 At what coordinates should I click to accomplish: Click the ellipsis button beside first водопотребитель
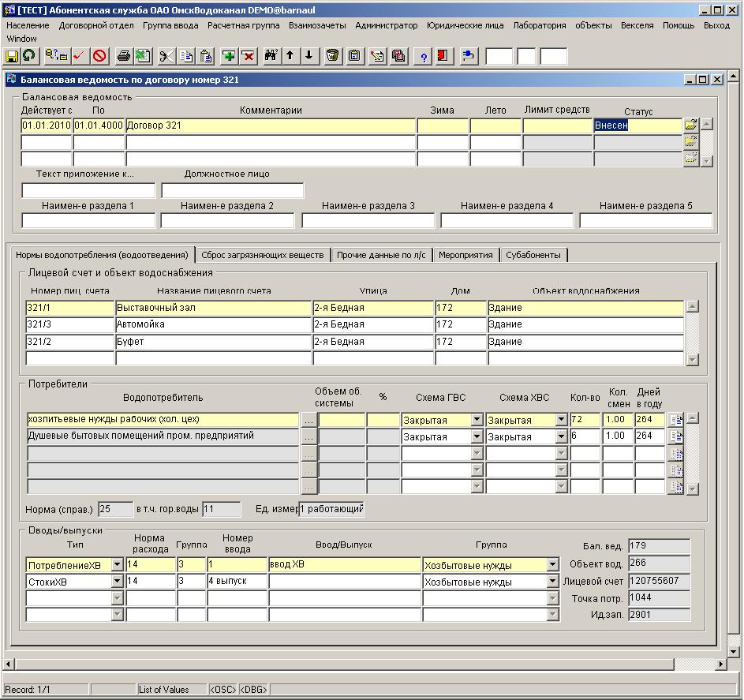click(308, 420)
